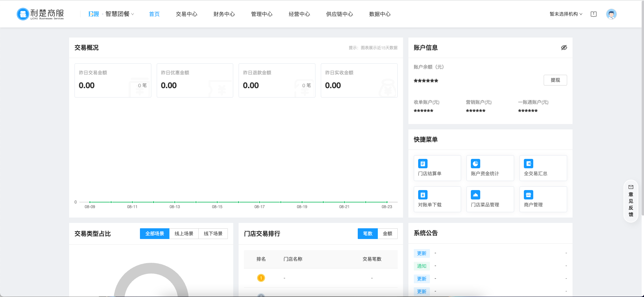
Task: Click 门店名称 column header
Action: 293,259
